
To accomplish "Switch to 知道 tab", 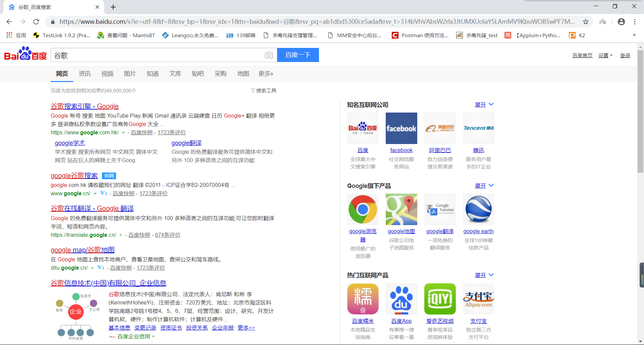I will [x=153, y=74].
